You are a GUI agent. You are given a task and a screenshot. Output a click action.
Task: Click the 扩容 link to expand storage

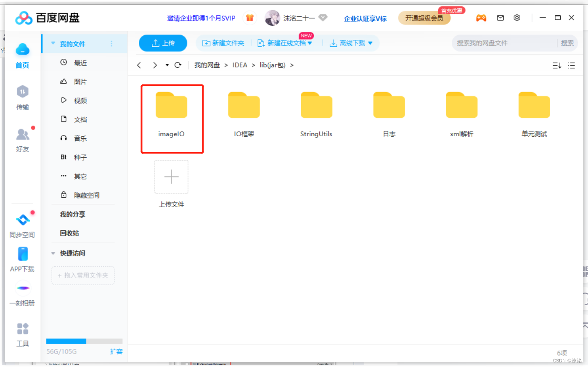116,351
